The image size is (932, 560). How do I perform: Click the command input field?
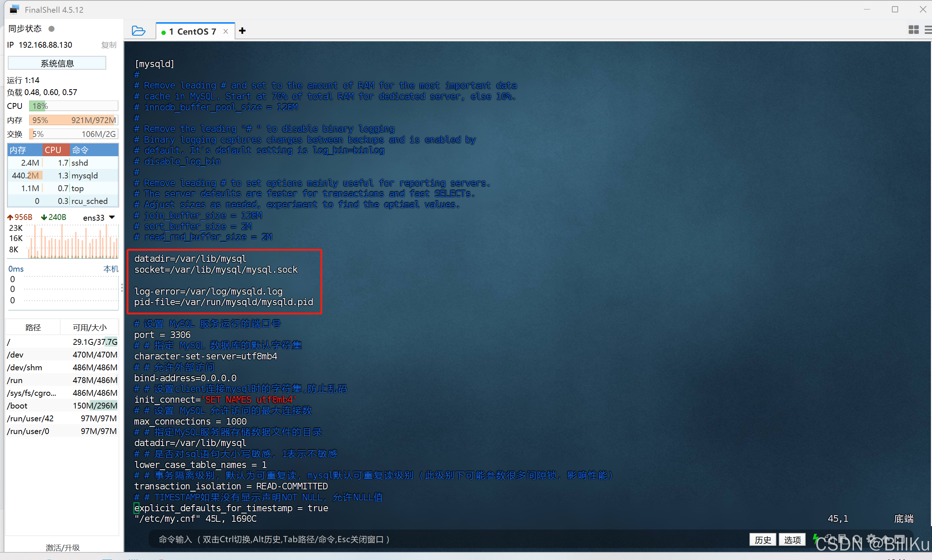[447, 539]
